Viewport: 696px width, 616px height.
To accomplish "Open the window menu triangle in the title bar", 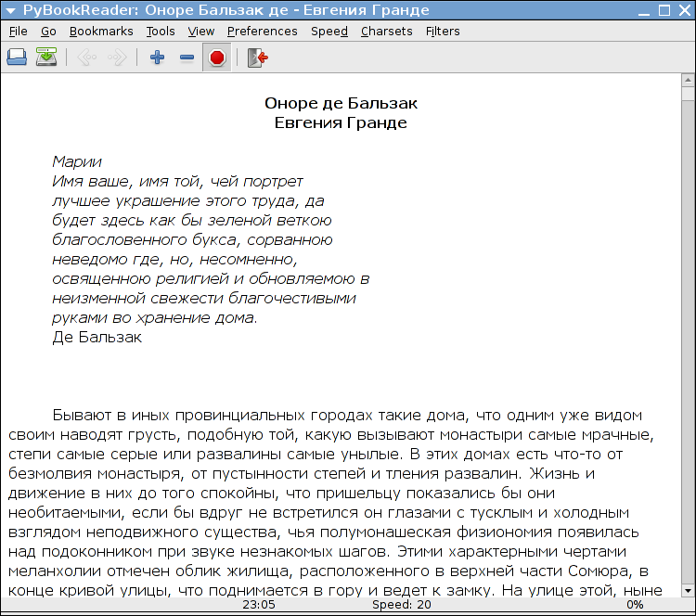I will [x=10, y=10].
